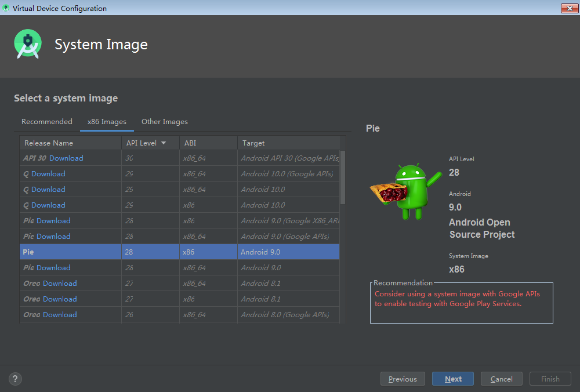The width and height of the screenshot is (580, 392).
Task: Click the selected row's x86 ABI cell
Action: pos(208,252)
